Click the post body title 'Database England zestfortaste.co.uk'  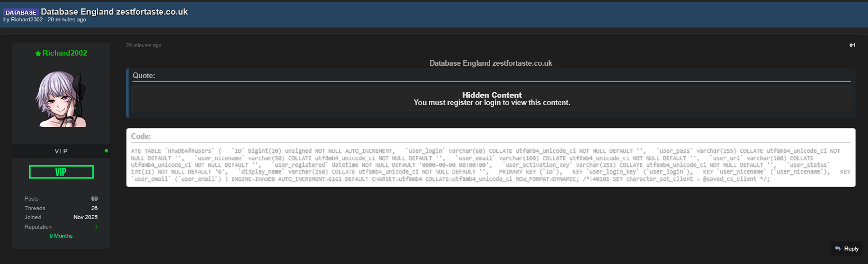pyautogui.click(x=491, y=63)
